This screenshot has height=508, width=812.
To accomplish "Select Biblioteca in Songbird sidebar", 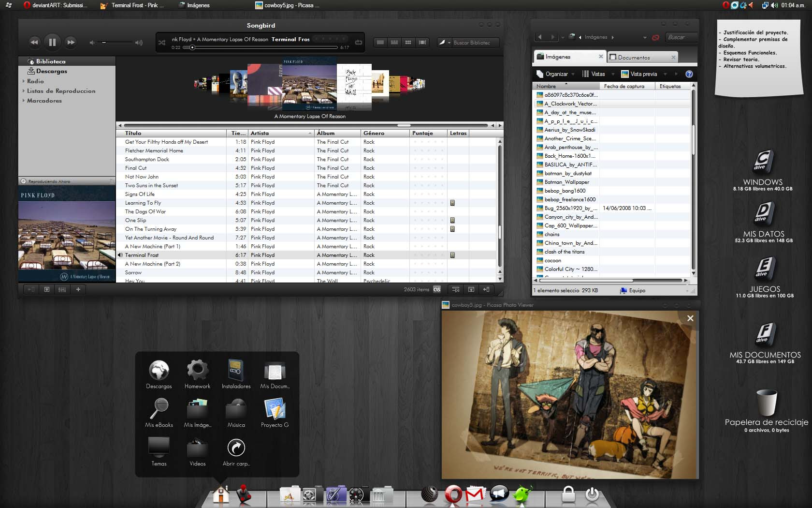I will pyautogui.click(x=67, y=61).
